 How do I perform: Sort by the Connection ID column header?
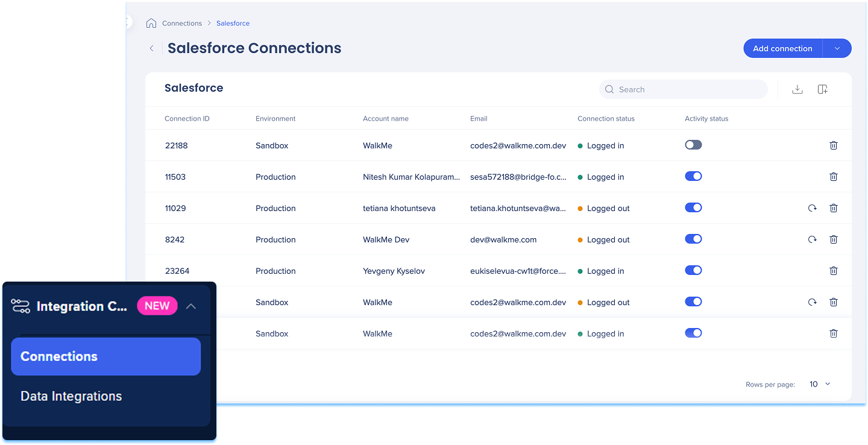[x=187, y=119]
